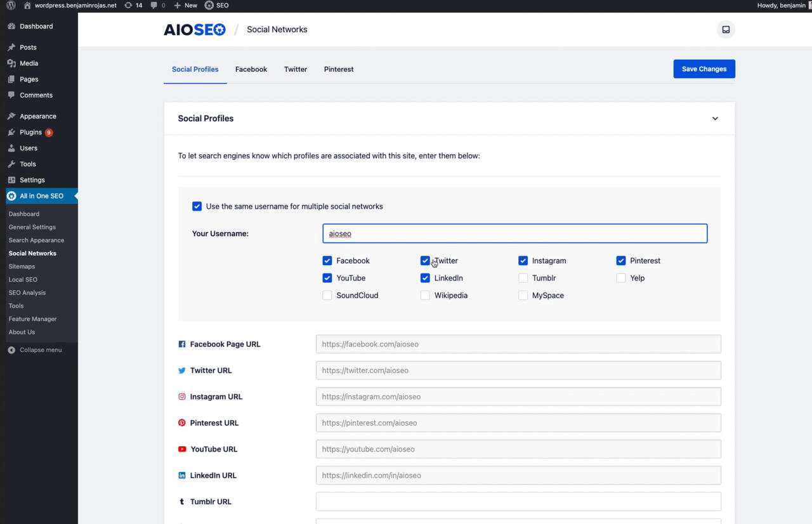Switch to the Facebook tab
Image resolution: width=812 pixels, height=524 pixels.
pyautogui.click(x=251, y=69)
